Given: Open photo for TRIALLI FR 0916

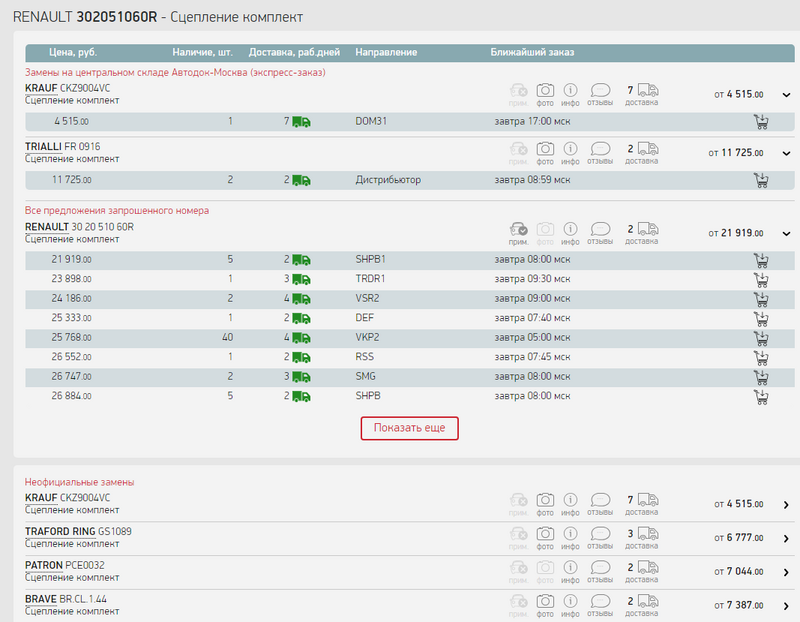Looking at the screenshot, I should point(545,153).
